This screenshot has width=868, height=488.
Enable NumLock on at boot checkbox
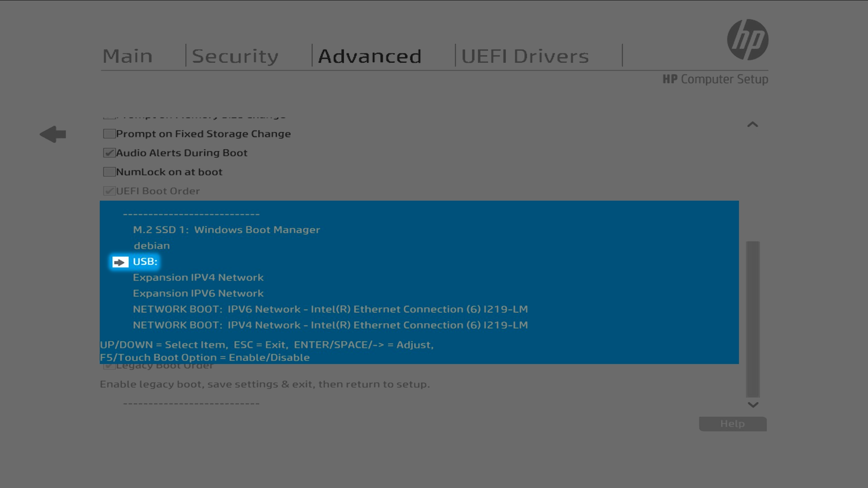(x=109, y=172)
